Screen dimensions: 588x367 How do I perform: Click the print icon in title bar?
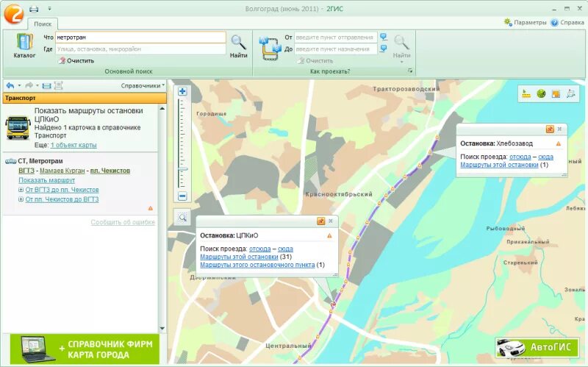34,9
